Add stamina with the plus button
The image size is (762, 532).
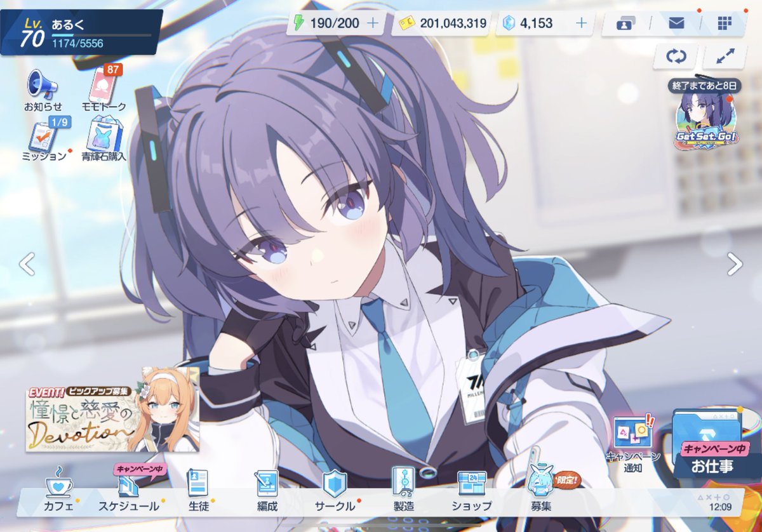pyautogui.click(x=373, y=24)
